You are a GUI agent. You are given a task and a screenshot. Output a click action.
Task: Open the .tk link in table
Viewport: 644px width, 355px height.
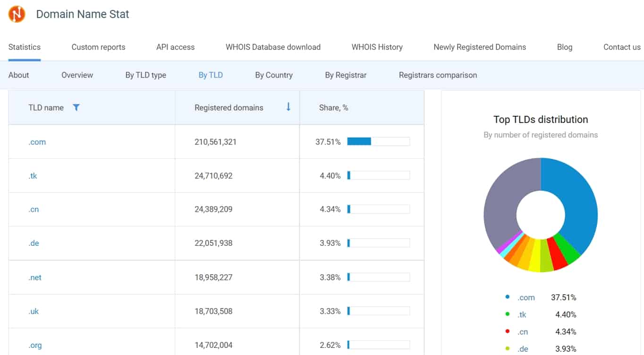tap(33, 176)
